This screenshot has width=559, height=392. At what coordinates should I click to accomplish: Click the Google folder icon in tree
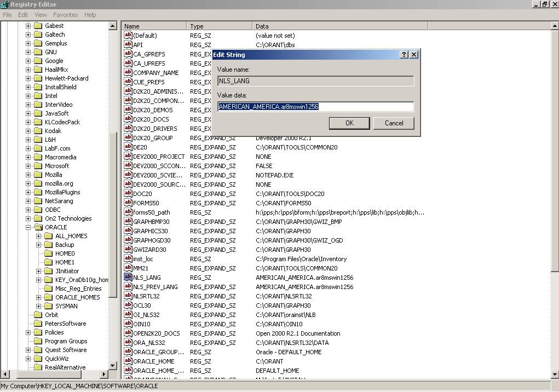pos(38,61)
